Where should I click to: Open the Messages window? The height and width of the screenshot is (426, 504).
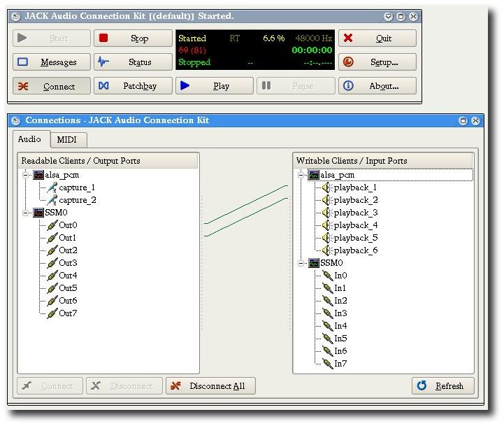[x=52, y=62]
